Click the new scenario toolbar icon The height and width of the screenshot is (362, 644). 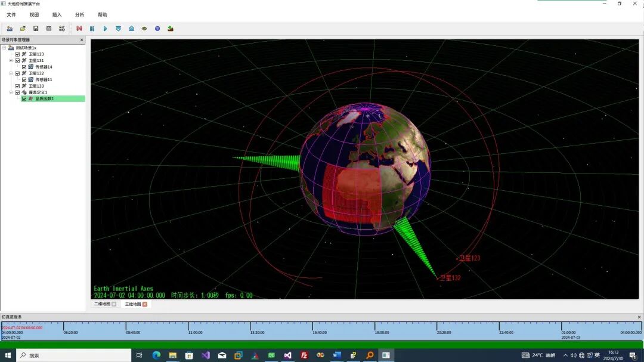coord(10,29)
